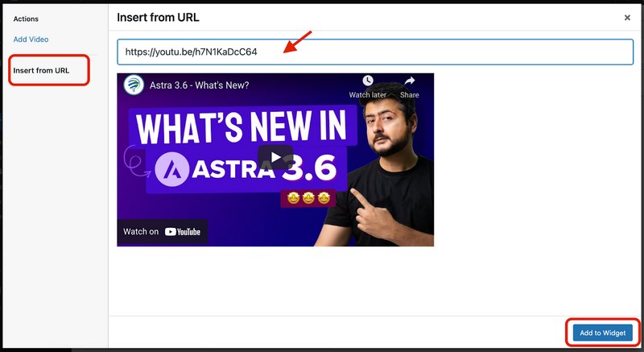Close the Insert from URL dialog
Viewport: 644px width, 352px height.
(627, 18)
